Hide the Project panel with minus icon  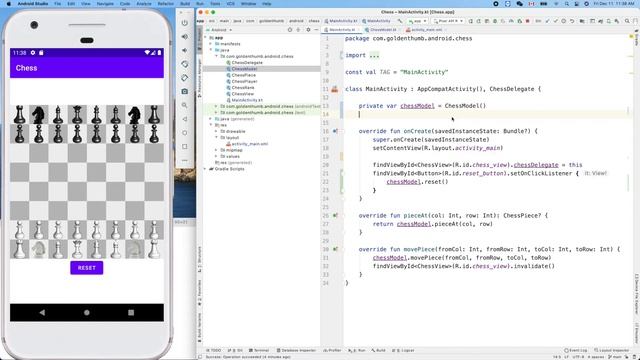(316, 30)
